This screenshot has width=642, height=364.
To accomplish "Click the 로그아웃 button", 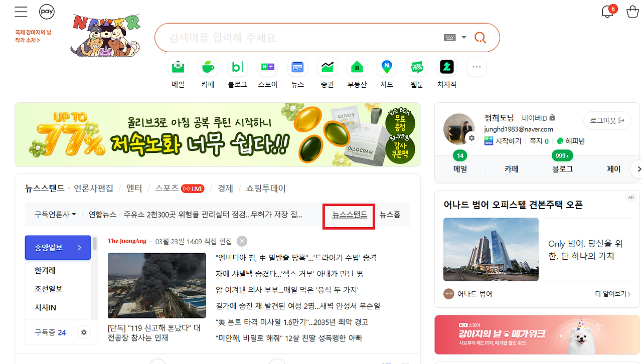I will pos(607,120).
